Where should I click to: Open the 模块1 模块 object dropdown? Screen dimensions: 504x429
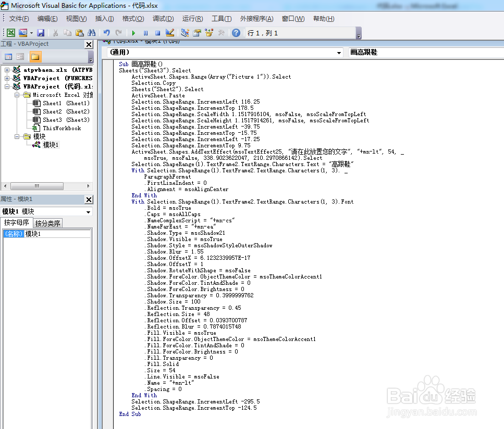[88, 212]
